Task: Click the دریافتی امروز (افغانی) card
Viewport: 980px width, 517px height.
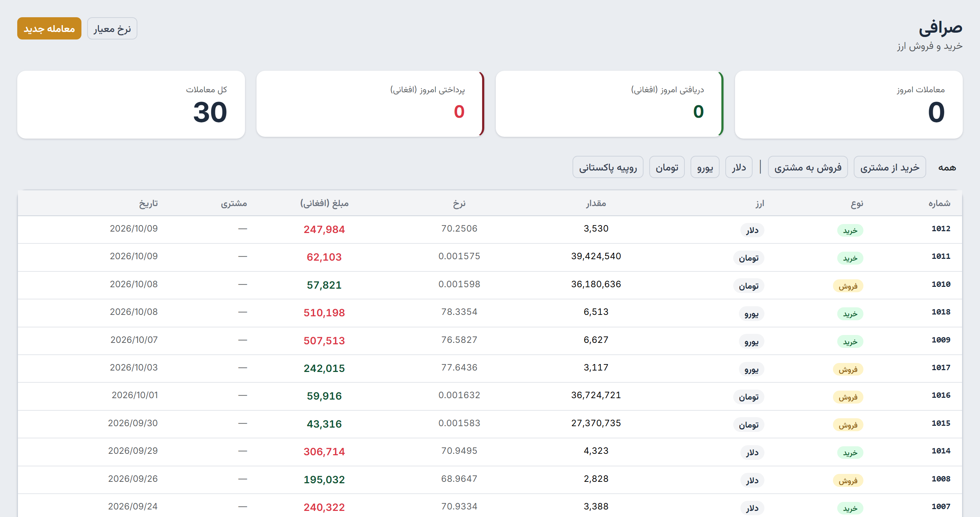Action: click(x=609, y=104)
